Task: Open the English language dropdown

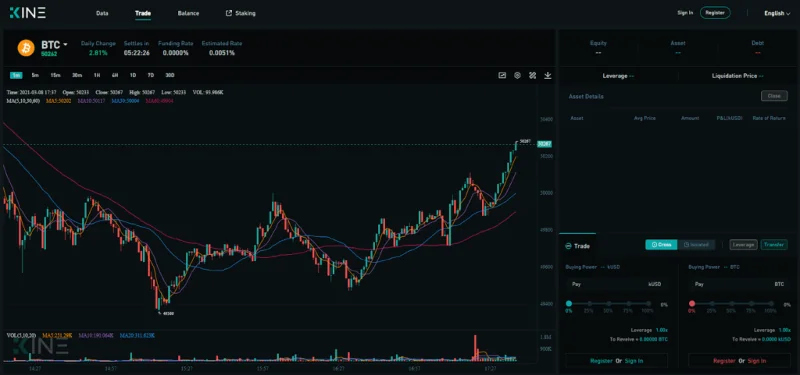Action: pyautogui.click(x=777, y=13)
